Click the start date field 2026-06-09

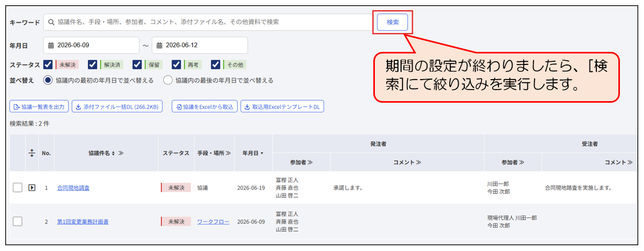[92, 45]
